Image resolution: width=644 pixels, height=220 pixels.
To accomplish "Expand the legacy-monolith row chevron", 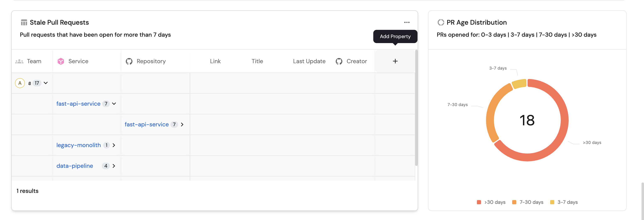I will [114, 145].
